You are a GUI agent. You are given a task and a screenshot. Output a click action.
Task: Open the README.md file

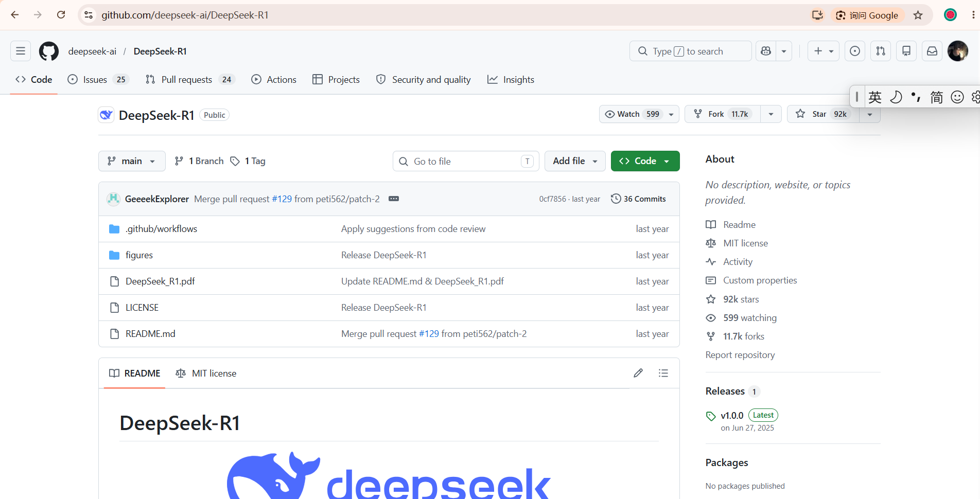150,334
